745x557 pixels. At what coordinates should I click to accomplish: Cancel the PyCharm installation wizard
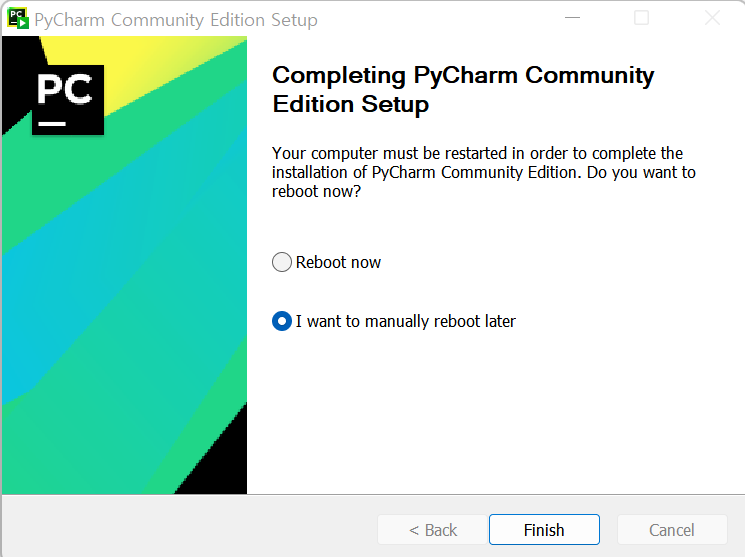(x=672, y=529)
